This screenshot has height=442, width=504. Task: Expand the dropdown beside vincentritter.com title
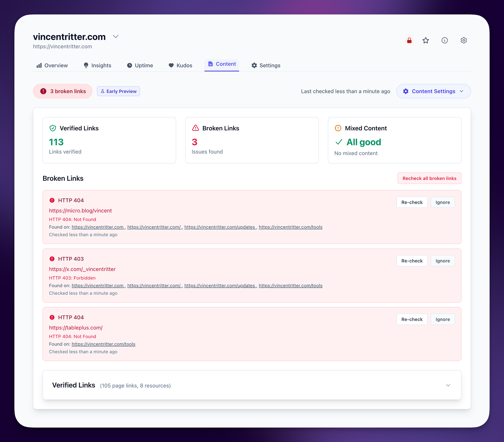pyautogui.click(x=115, y=37)
